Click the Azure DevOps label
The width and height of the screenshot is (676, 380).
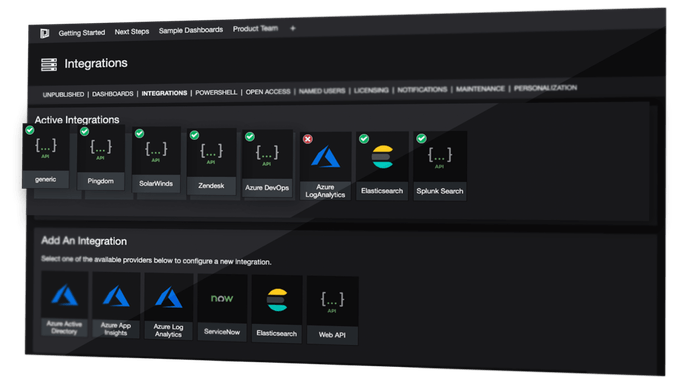coord(267,188)
